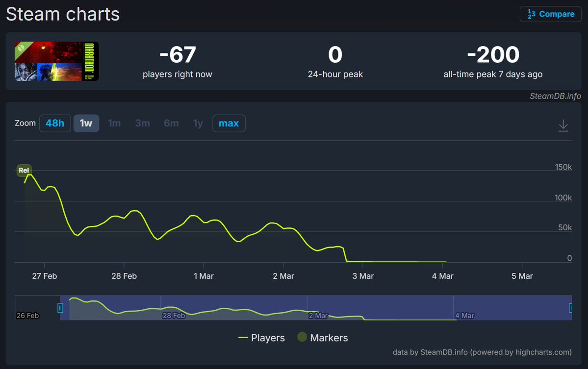Click the Rel release marker on the chart
Screen dimensions: 588x369
tap(24, 171)
